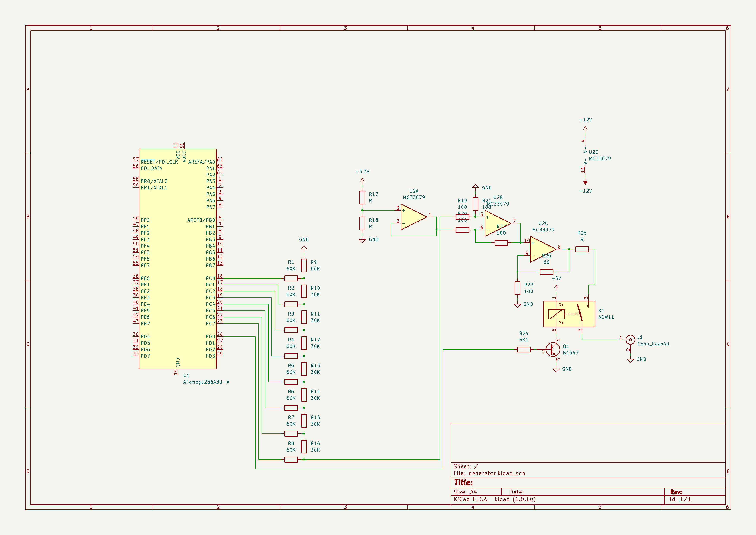Click GND symbol under J1 connector
Screen dimensions: 756x535
(631, 360)
